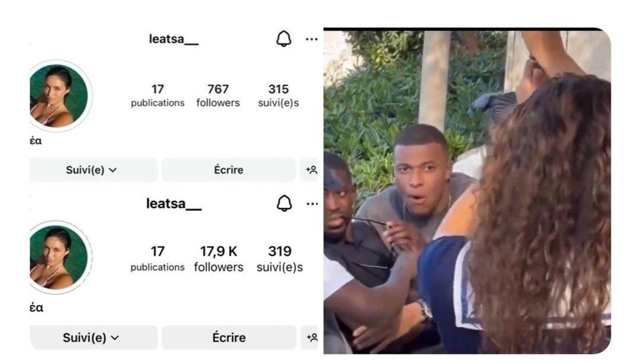Open the three-dot menu on the bottom profile

tap(312, 203)
